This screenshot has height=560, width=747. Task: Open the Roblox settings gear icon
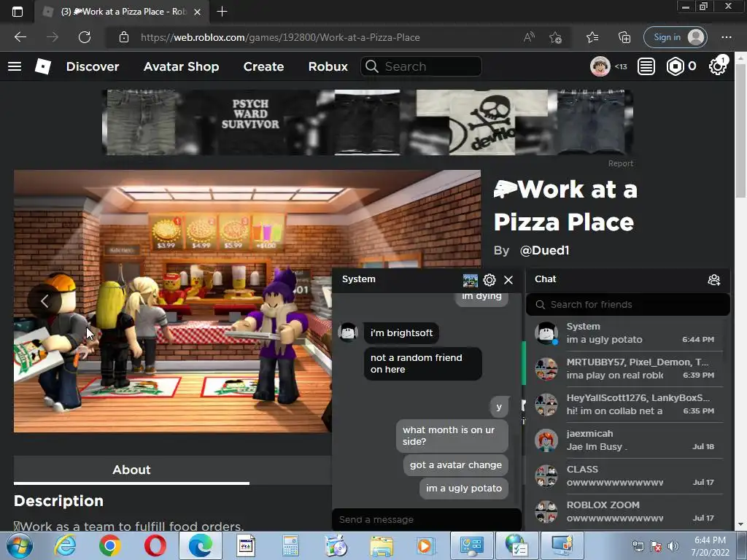tap(717, 66)
